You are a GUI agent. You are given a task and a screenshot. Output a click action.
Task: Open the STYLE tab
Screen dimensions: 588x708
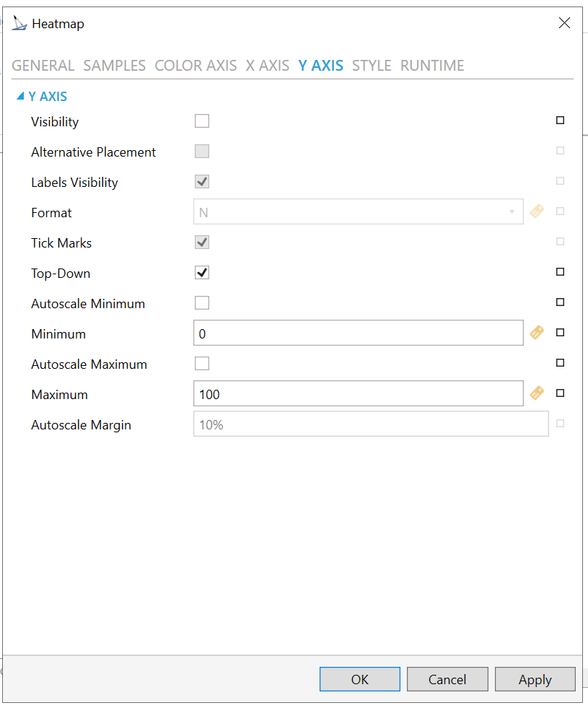coord(372,66)
